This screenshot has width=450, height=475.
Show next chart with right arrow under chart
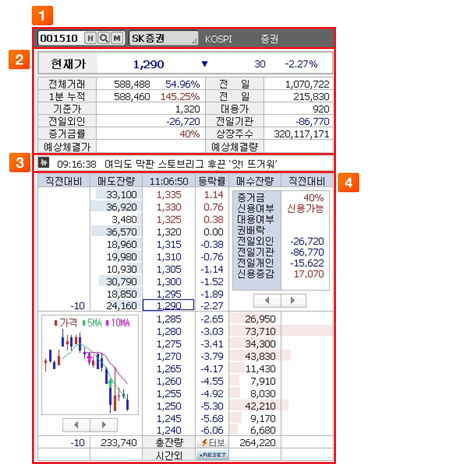point(104,425)
